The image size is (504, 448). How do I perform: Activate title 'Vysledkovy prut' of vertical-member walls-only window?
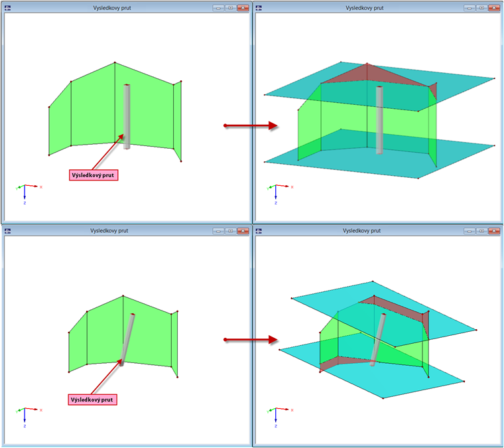pyautogui.click(x=112, y=8)
